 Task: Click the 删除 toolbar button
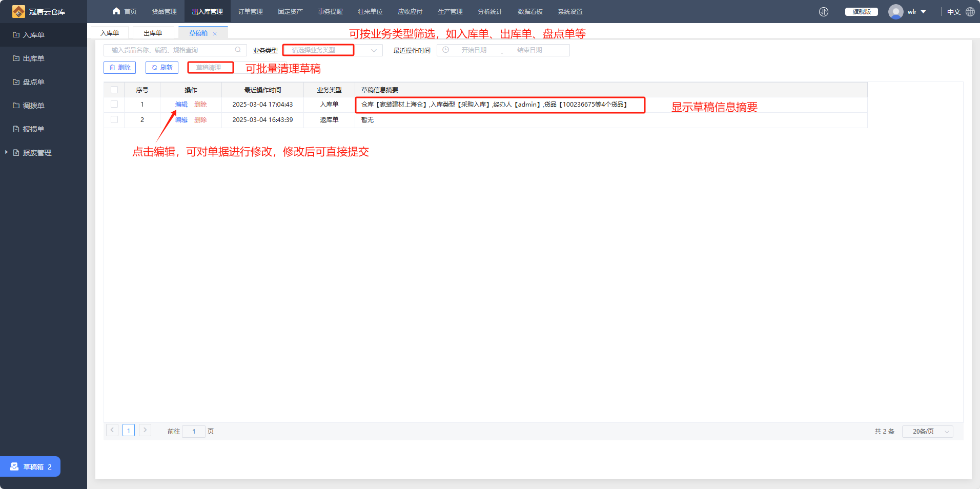click(119, 68)
